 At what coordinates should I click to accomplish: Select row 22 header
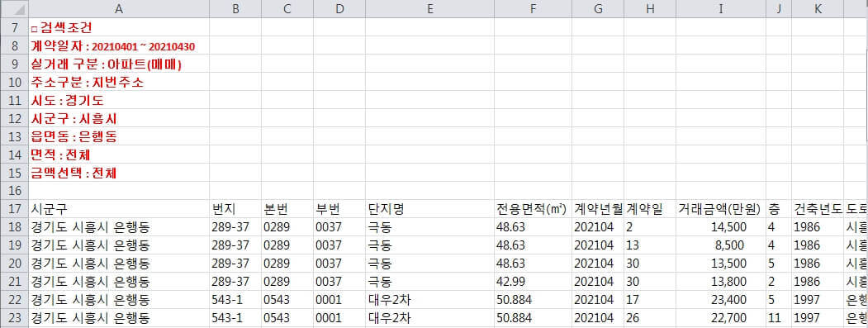point(14,300)
